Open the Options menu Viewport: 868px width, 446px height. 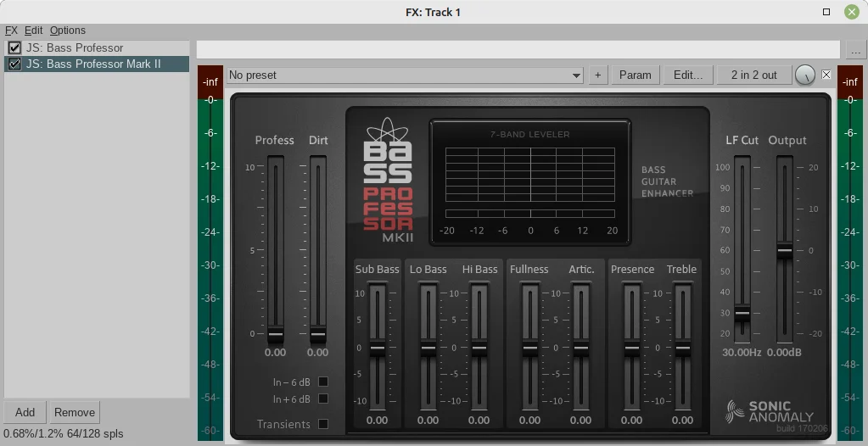68,31
